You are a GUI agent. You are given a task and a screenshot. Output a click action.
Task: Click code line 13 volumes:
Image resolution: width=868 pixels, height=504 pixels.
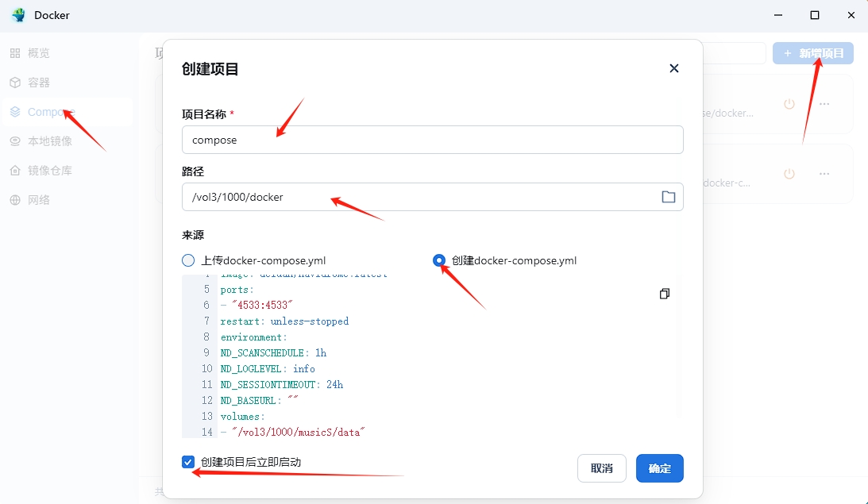coord(242,417)
